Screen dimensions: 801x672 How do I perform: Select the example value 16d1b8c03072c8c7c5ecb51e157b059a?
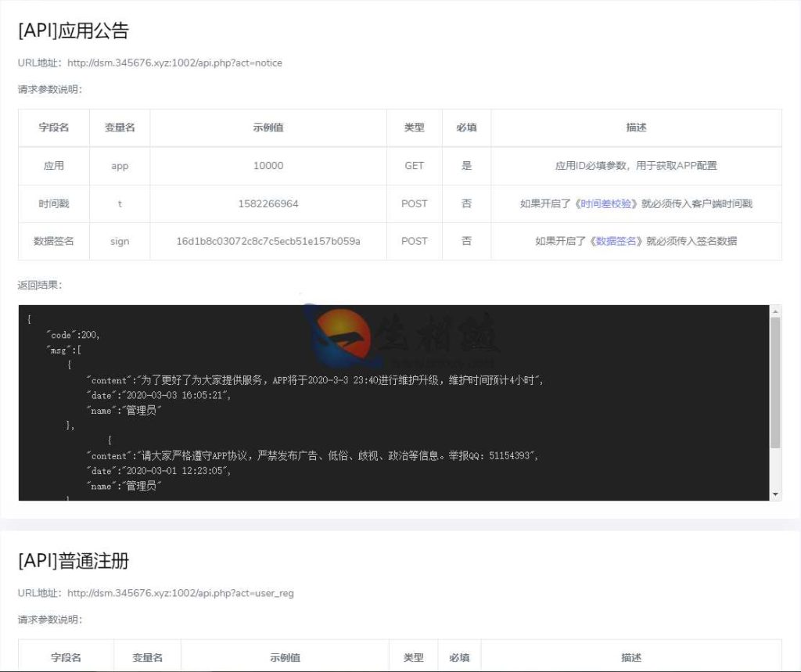[268, 241]
